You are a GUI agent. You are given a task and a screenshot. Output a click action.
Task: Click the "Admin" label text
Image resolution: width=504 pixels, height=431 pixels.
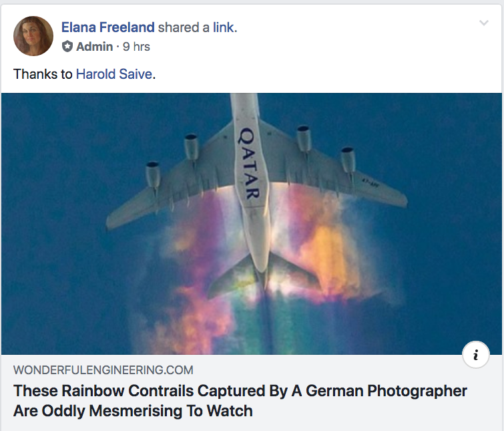click(x=94, y=47)
